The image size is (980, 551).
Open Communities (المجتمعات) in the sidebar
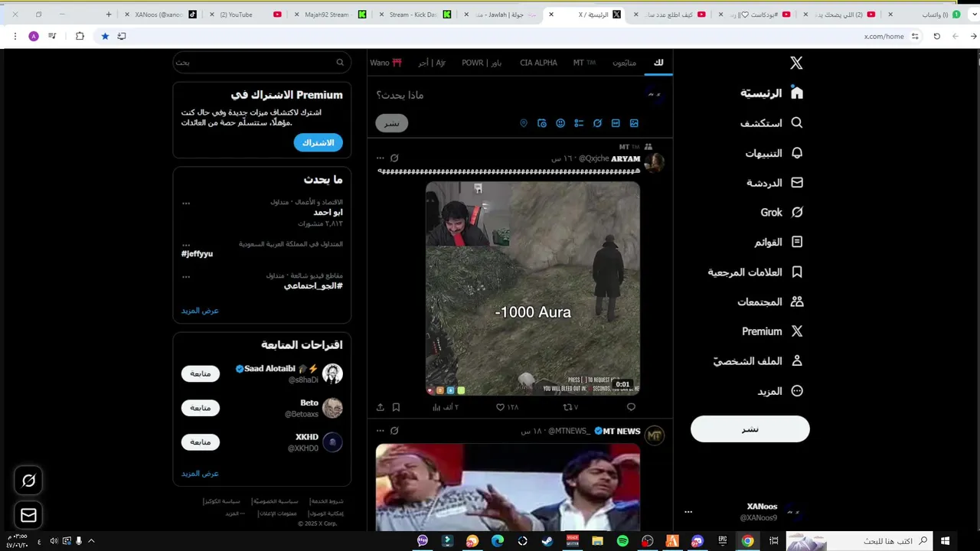point(770,302)
